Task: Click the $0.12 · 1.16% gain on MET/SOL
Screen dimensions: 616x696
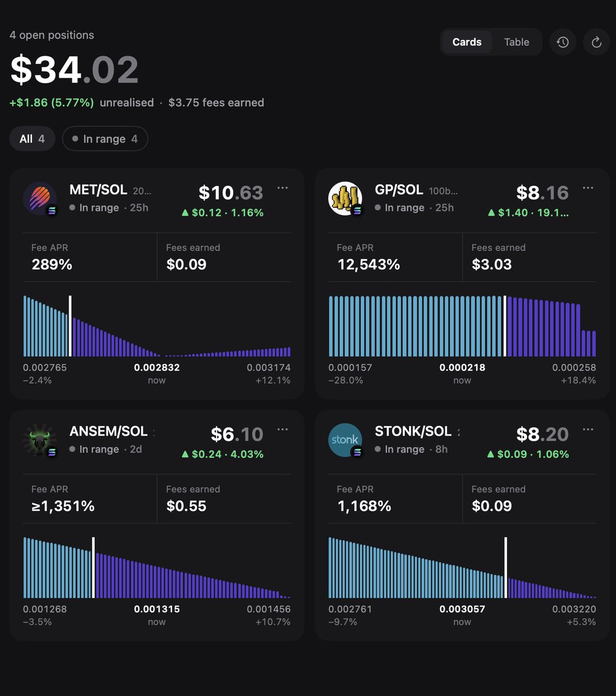Action: 223,213
